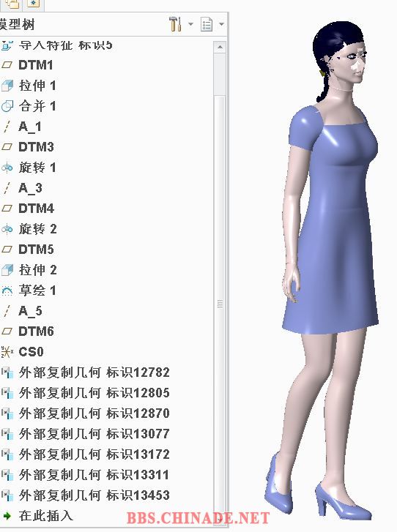Click copy geometry icon of 标识13172

click(7, 454)
